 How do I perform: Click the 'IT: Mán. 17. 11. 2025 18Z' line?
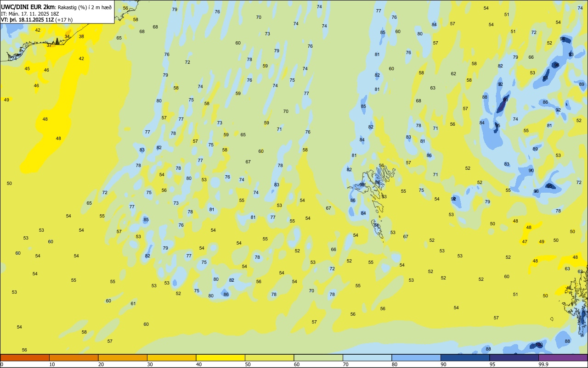30,13
